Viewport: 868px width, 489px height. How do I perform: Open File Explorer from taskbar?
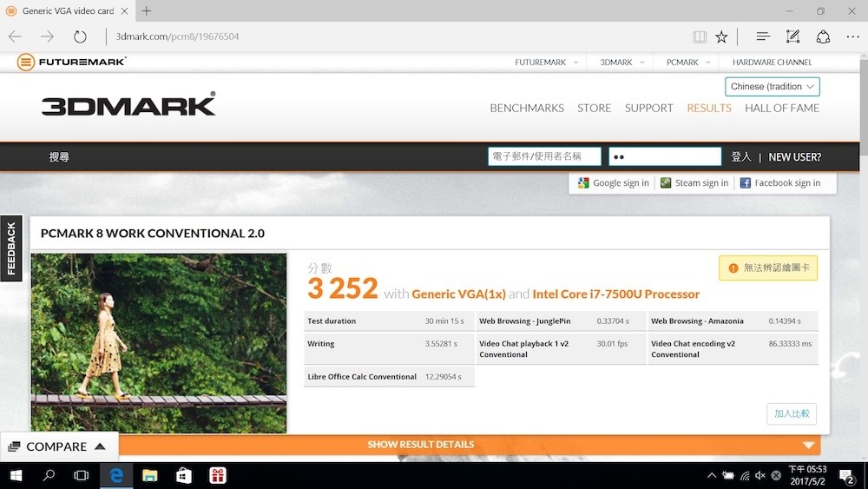point(150,476)
